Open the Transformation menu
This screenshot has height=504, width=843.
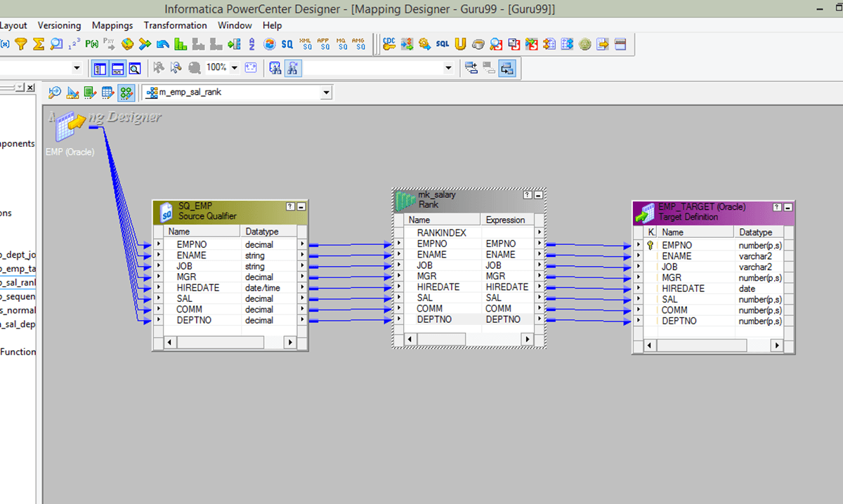click(x=175, y=25)
